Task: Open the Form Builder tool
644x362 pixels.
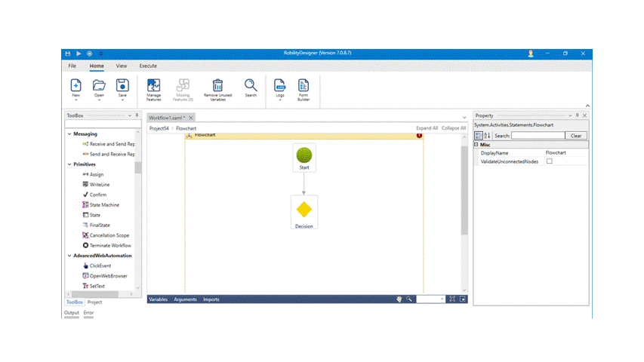Action: [303, 86]
